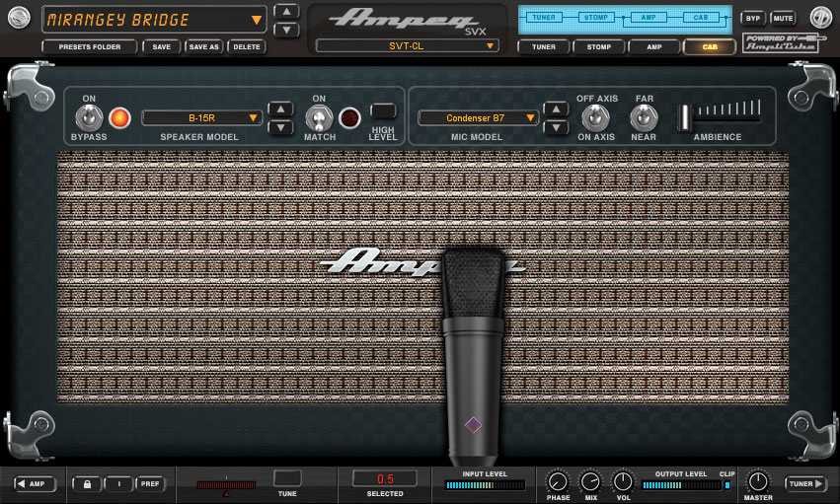Select the Amp block in signal chain
Viewport: 840px width, 504px height.
pos(649,17)
